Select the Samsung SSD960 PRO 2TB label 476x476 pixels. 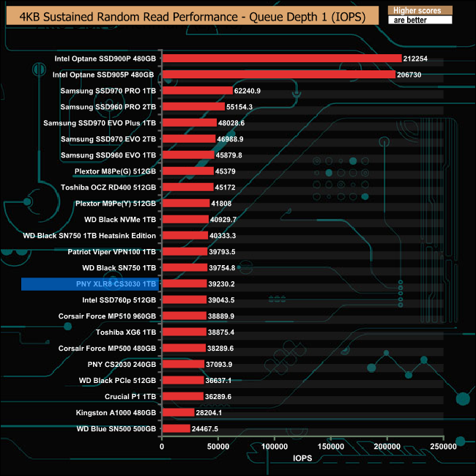coord(108,107)
